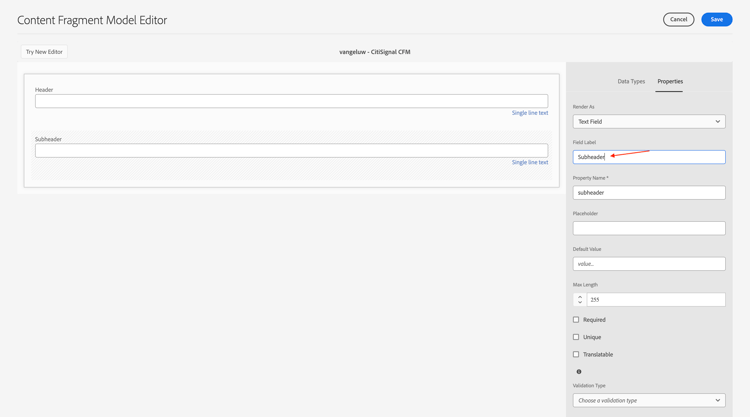The height and width of the screenshot is (417, 750).
Task: Click the Content Fragment Model Editor heading
Action: point(92,20)
